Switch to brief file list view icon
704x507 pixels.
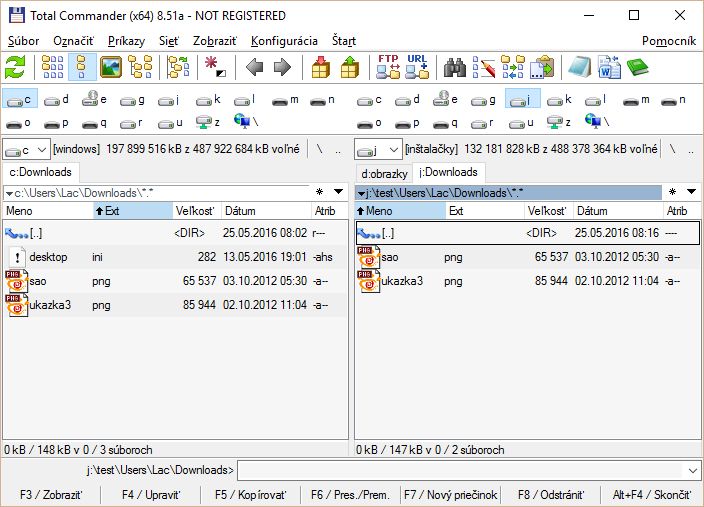tap(53, 67)
